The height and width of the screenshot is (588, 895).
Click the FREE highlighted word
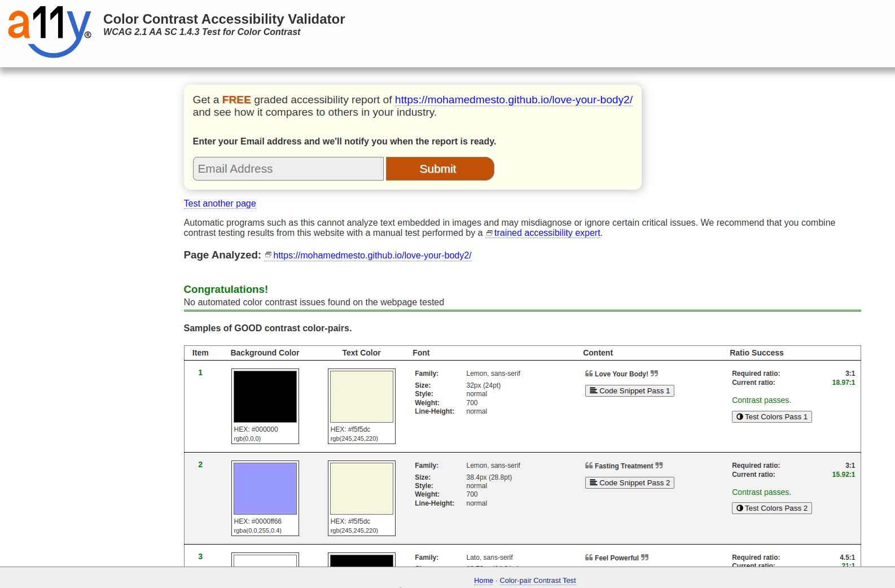[x=236, y=100]
